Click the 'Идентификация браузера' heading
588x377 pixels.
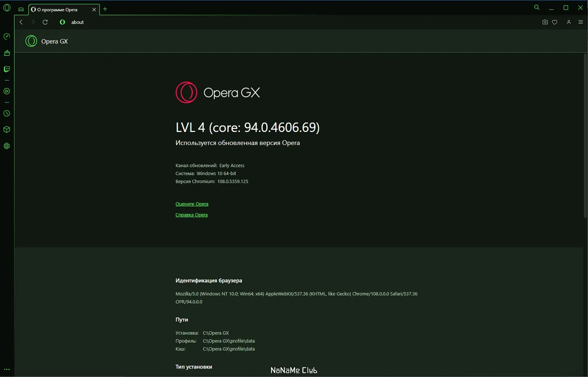[x=209, y=281]
